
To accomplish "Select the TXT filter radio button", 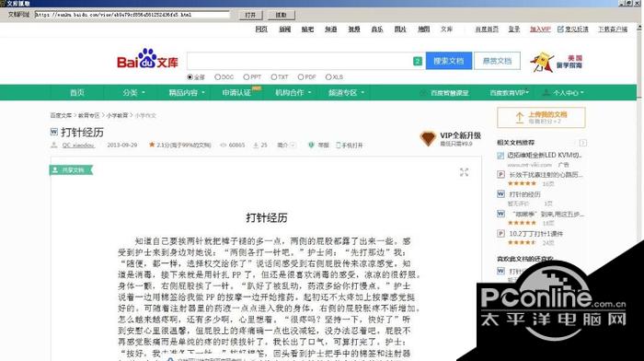I will 274,76.
